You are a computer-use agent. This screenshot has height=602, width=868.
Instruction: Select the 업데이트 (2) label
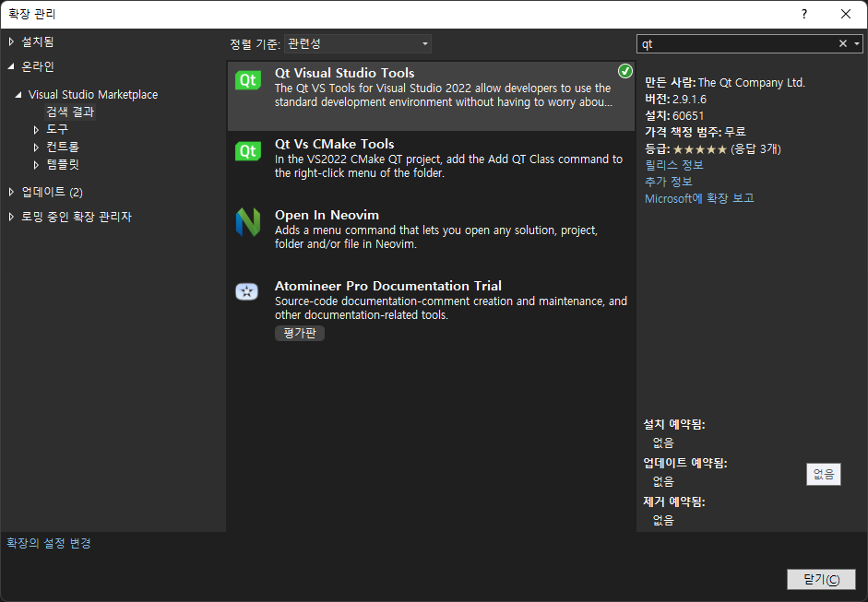[x=52, y=192]
